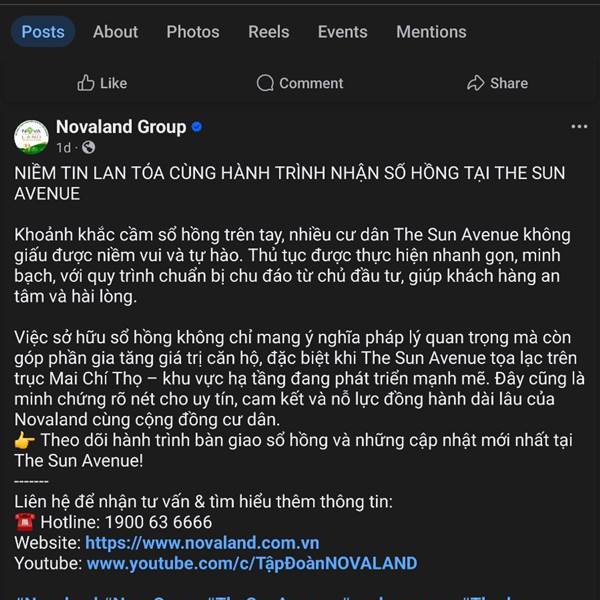
Task: Click the Share button label
Action: (x=509, y=83)
